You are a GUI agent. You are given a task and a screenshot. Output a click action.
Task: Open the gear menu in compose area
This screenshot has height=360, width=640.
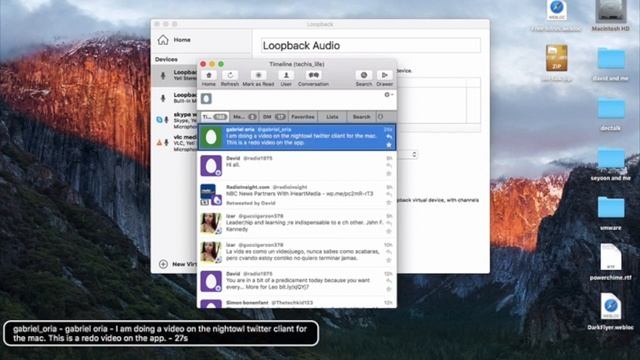tap(388, 95)
